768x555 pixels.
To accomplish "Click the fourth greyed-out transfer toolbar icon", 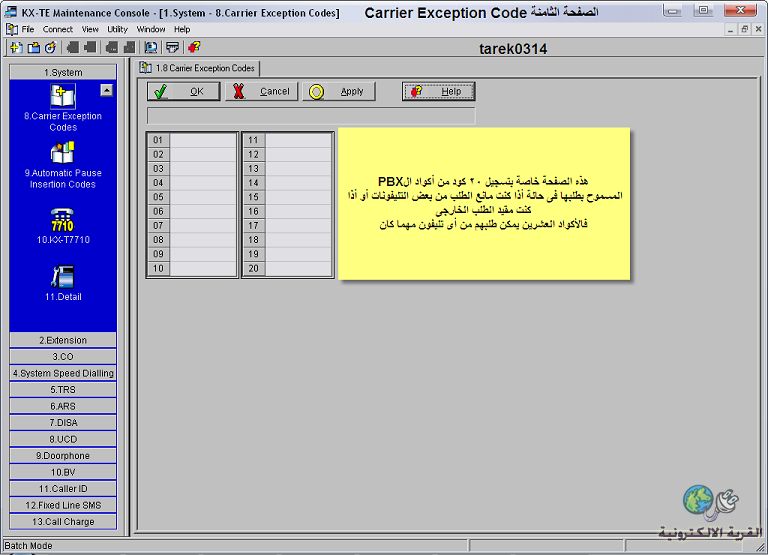I will [129, 48].
